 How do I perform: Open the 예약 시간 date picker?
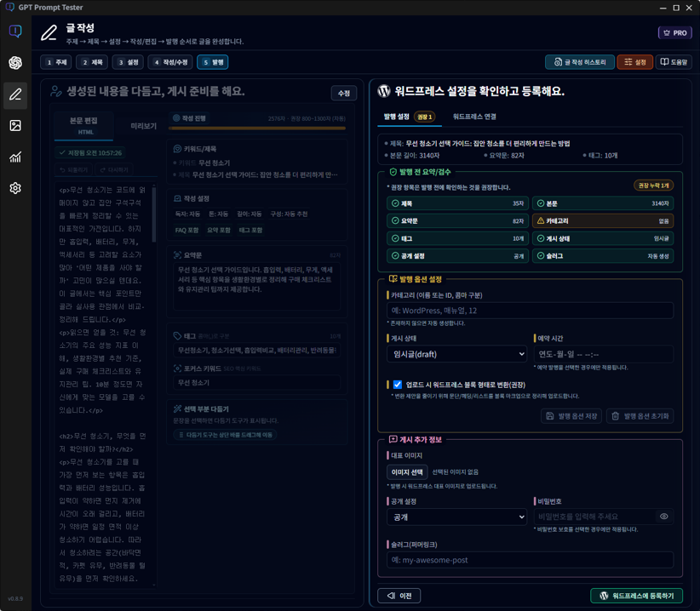point(596,354)
